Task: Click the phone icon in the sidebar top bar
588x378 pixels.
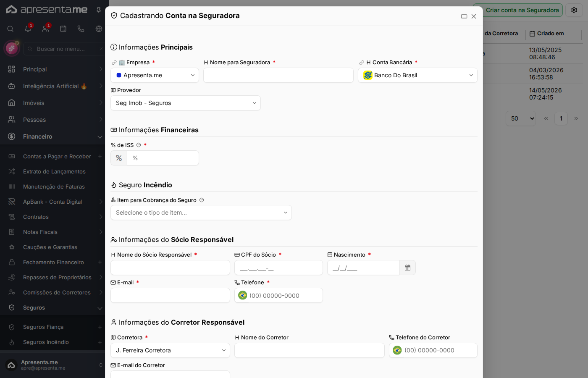Action: click(x=81, y=29)
